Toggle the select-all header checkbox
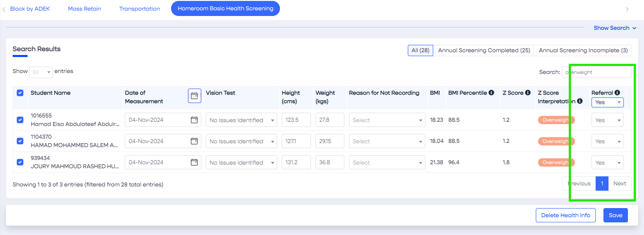Screen dimensions: 644x235 [x=20, y=93]
